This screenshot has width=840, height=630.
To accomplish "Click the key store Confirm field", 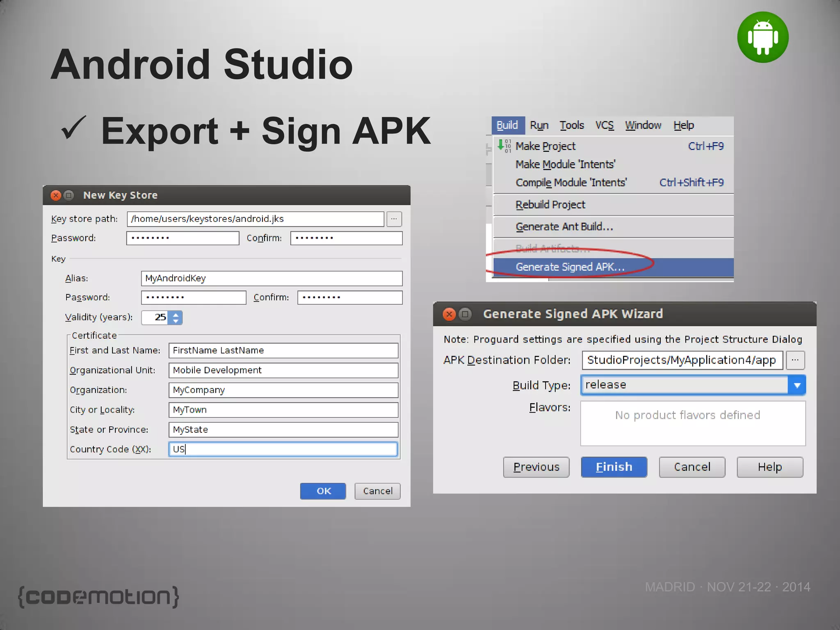I will tap(347, 238).
